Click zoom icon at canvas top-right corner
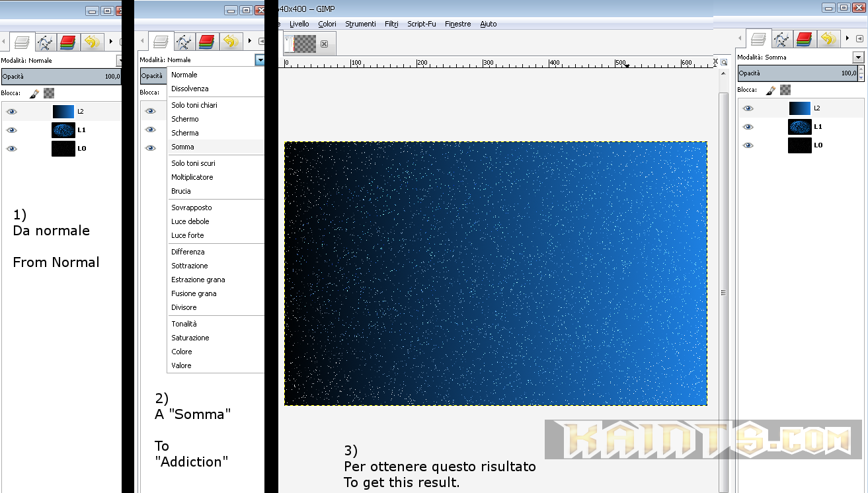Image resolution: width=868 pixels, height=493 pixels. pyautogui.click(x=724, y=63)
